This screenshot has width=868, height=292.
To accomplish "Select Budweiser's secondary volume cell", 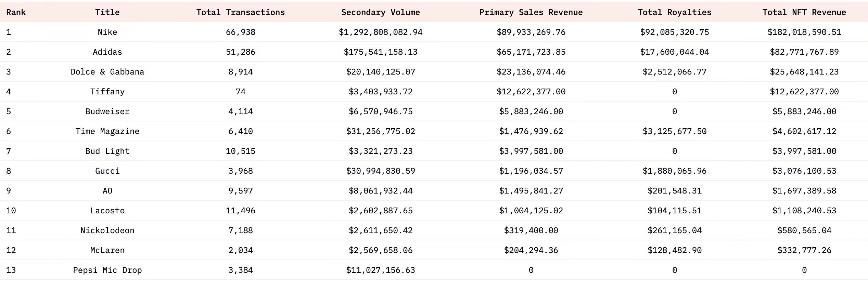I will click(380, 111).
